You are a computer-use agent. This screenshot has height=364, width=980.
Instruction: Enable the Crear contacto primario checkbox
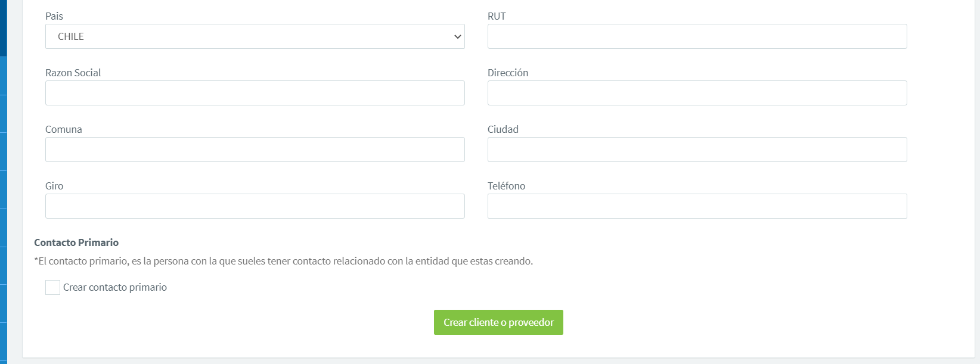click(52, 288)
